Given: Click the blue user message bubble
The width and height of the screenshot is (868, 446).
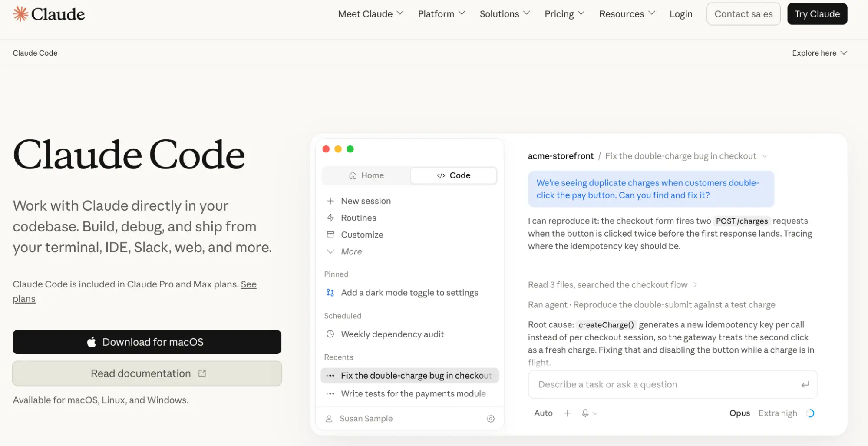Looking at the screenshot, I should click(651, 189).
